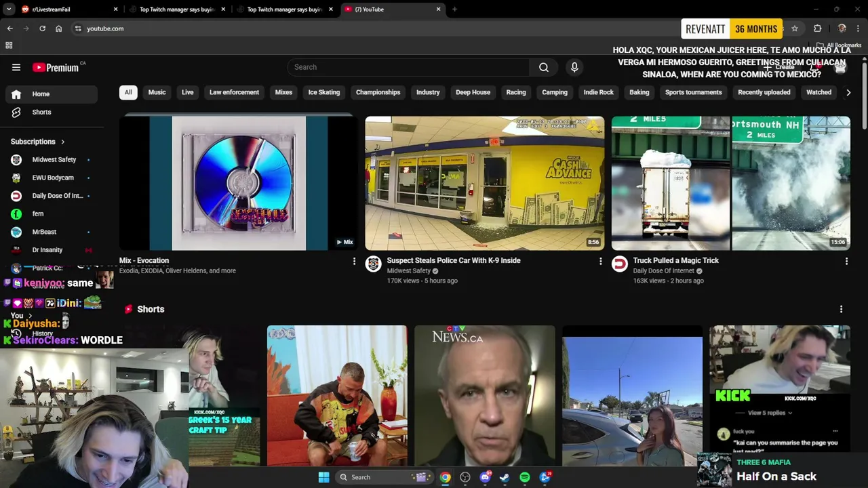Open Windows Start menu
Screen dimensions: 868x488
pos(323,477)
